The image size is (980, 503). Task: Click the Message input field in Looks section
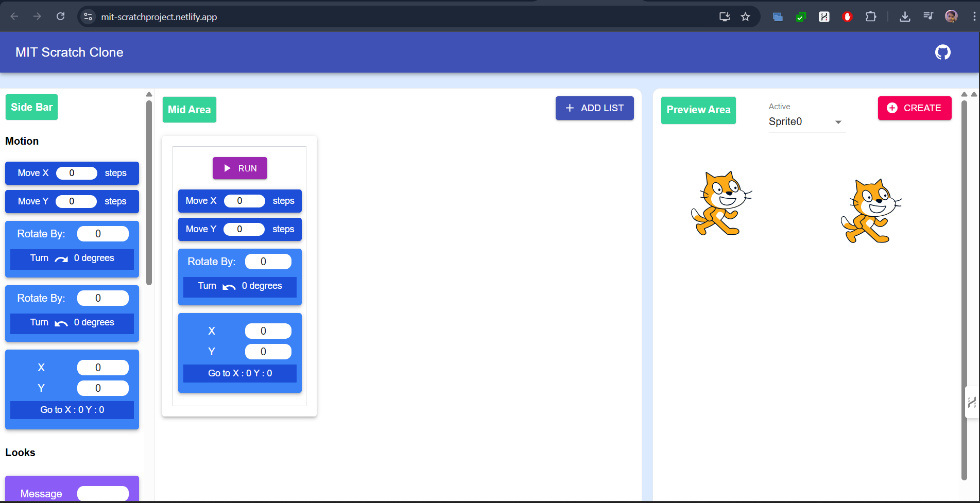tap(102, 494)
